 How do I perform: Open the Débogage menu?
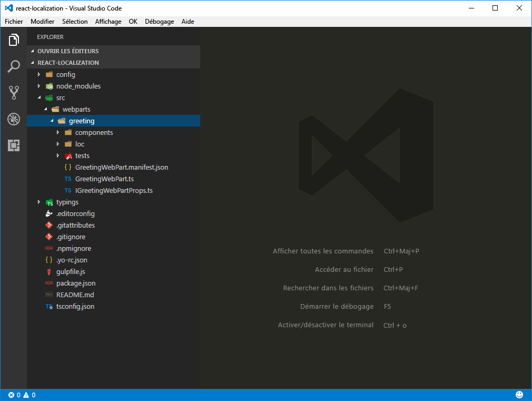tap(159, 22)
